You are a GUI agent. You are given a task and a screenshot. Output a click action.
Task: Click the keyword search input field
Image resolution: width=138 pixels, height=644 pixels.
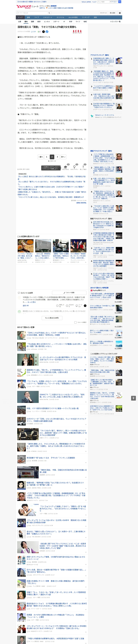pos(32,13)
